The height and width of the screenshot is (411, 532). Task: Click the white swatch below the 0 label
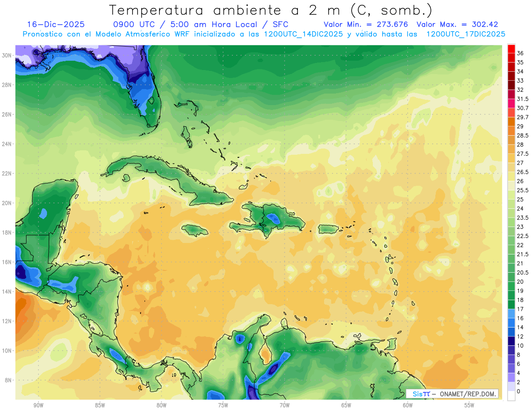(511, 396)
